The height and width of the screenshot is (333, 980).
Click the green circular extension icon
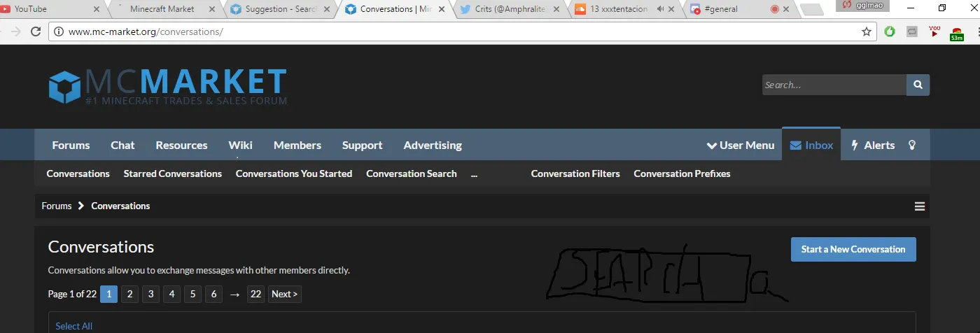click(x=890, y=31)
